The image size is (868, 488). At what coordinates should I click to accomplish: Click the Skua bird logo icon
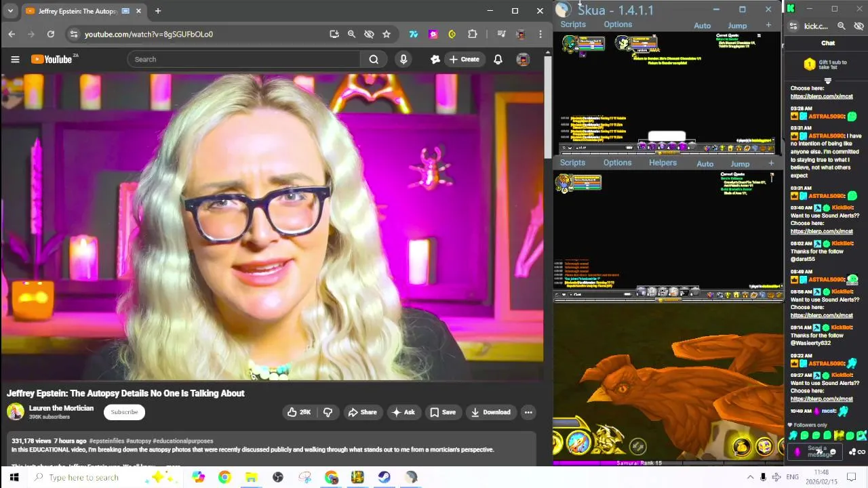click(563, 9)
